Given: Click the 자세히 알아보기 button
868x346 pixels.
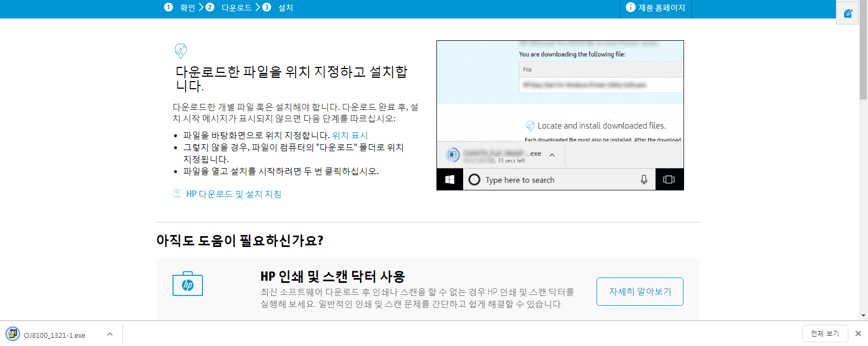Looking at the screenshot, I should 640,292.
